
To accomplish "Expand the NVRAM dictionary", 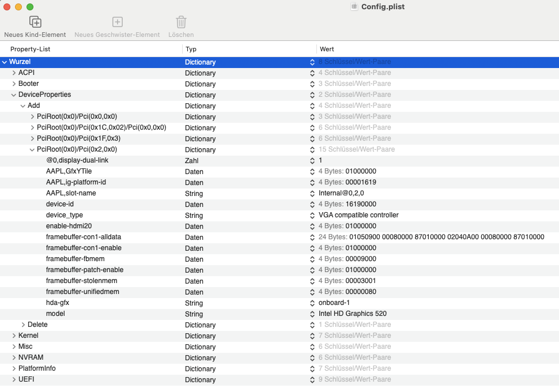I will (14, 358).
